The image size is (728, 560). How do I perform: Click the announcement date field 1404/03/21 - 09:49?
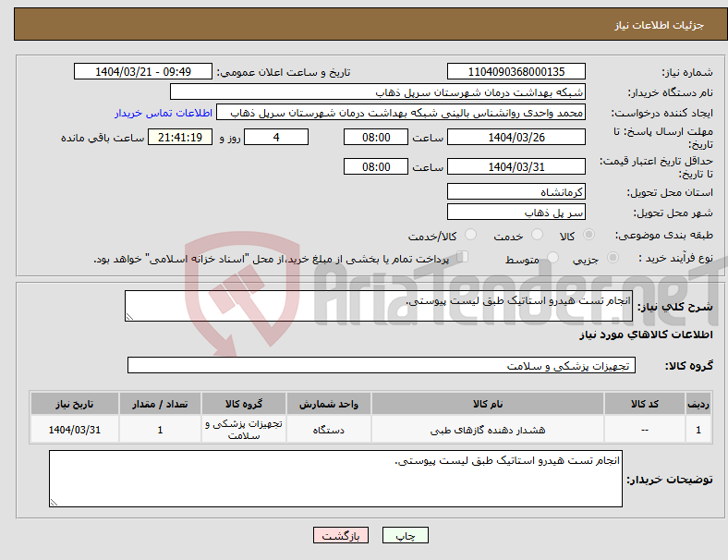click(x=143, y=71)
